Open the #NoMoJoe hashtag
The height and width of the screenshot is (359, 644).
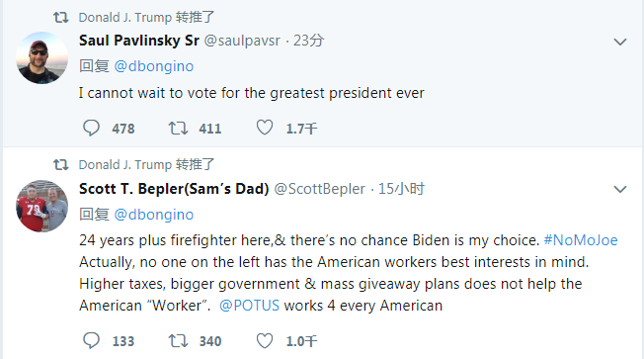581,240
